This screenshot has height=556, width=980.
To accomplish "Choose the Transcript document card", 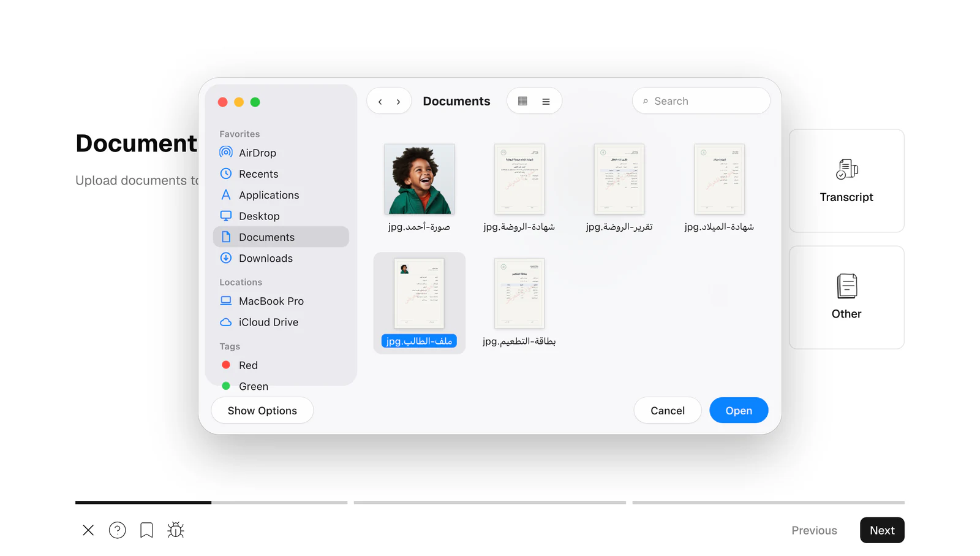I will pyautogui.click(x=846, y=181).
